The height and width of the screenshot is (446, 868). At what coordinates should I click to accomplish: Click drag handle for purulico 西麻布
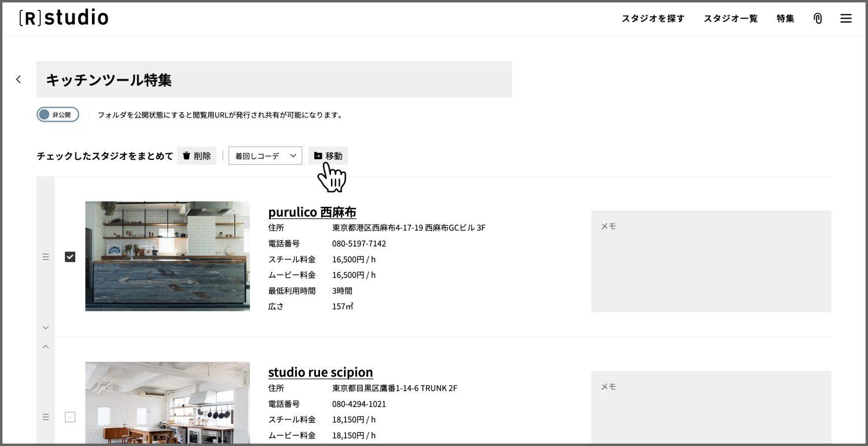[46, 257]
